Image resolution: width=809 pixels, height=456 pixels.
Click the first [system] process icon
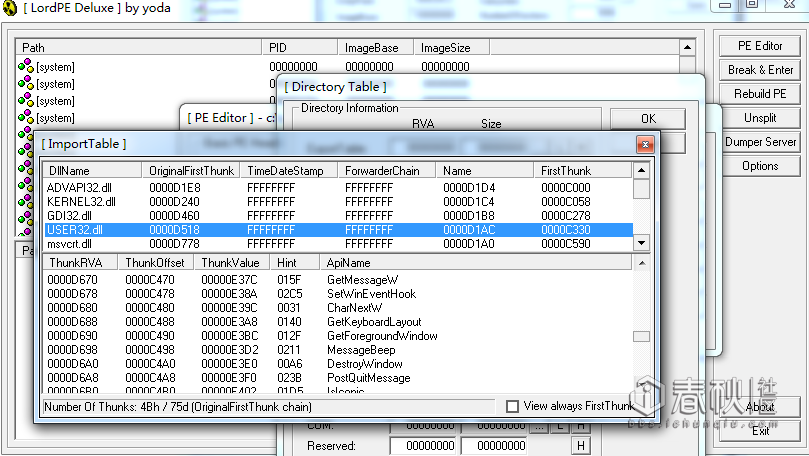coord(25,66)
